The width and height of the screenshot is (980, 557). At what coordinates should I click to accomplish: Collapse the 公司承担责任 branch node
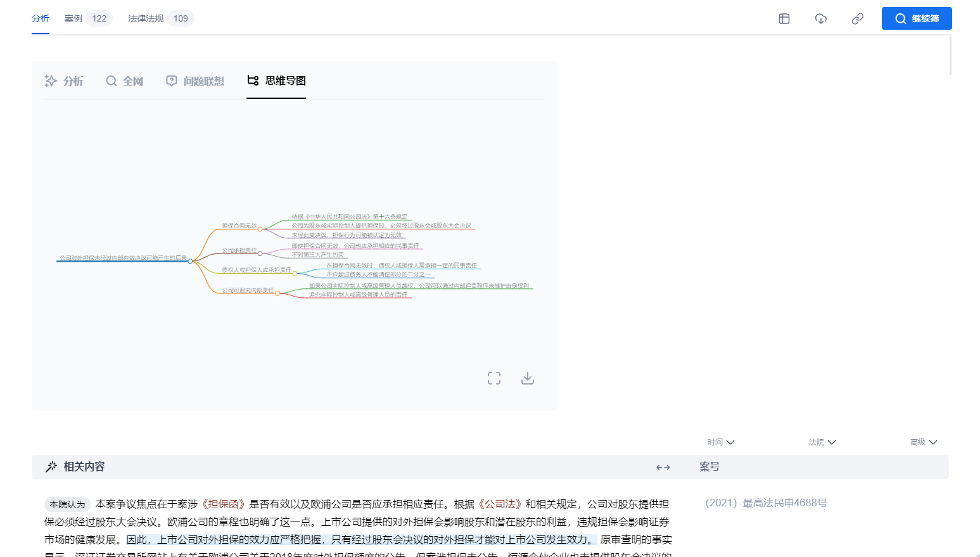pos(260,253)
